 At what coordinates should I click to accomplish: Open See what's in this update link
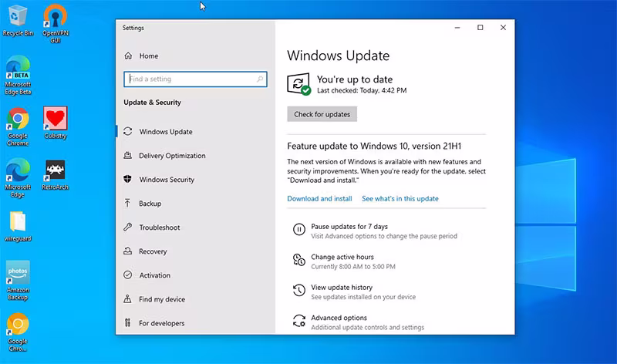point(400,199)
